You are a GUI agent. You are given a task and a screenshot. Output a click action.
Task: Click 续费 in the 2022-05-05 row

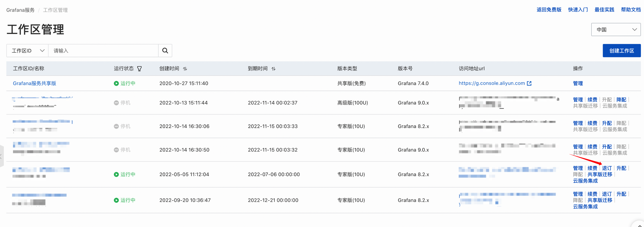(593, 168)
